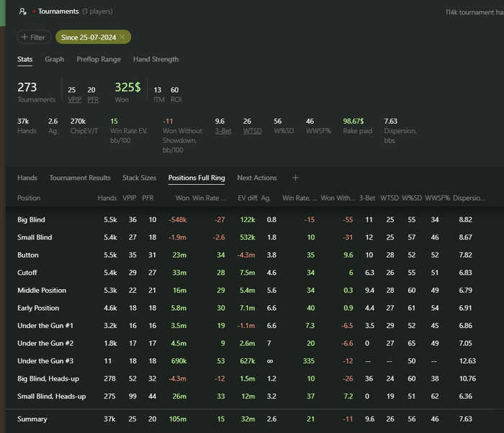The width and height of the screenshot is (504, 433).
Task: Click the VPIP stat link under 25
Action: 75,99
